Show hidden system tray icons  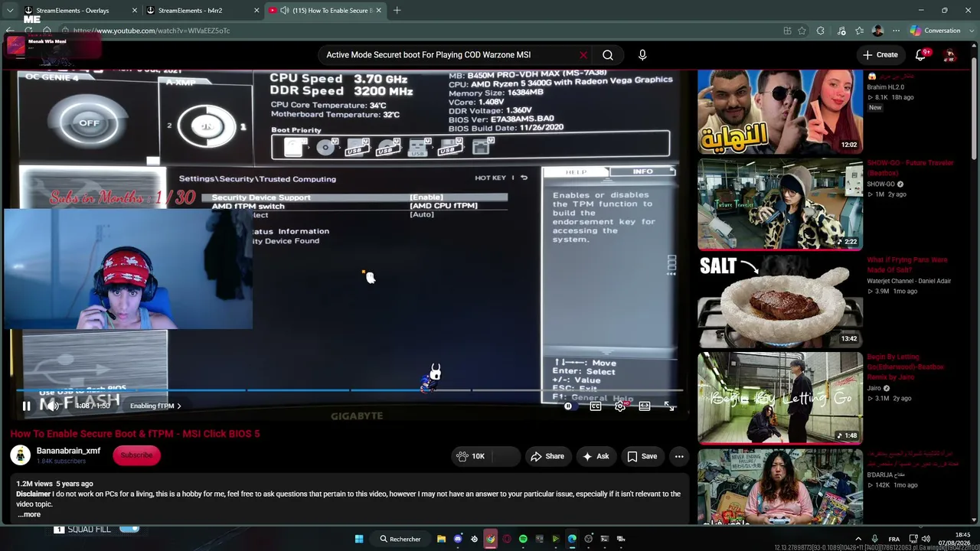coord(857,539)
